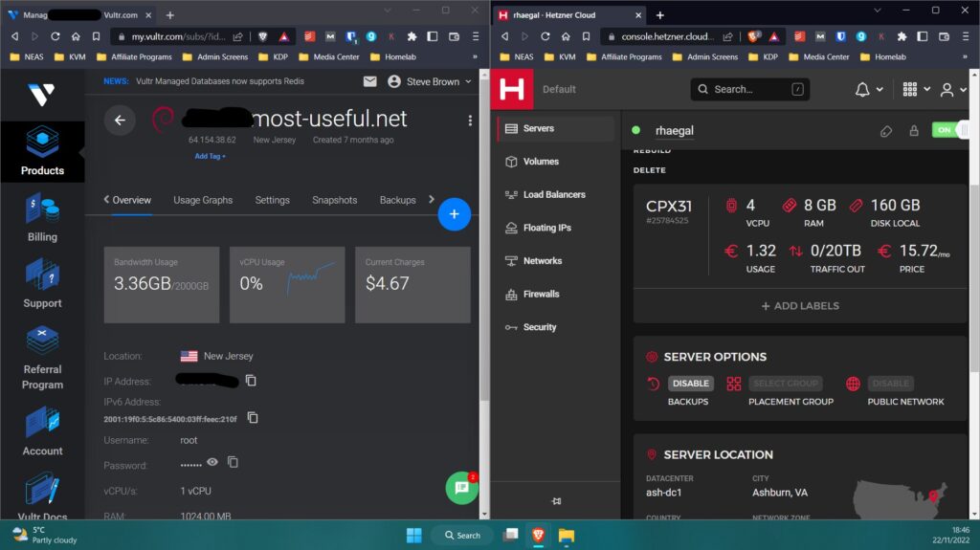Click the vCPU Usage graph card
Screen dimensions: 980x550
(287, 285)
